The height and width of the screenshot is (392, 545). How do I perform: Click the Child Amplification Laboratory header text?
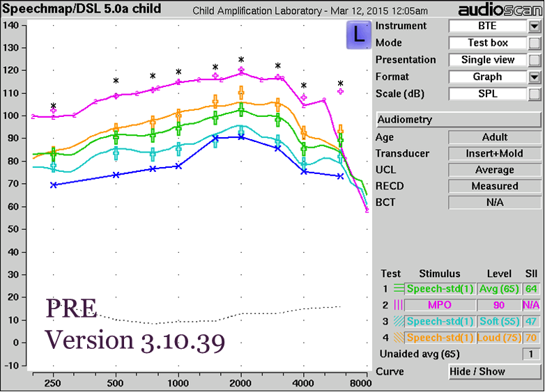click(x=257, y=10)
